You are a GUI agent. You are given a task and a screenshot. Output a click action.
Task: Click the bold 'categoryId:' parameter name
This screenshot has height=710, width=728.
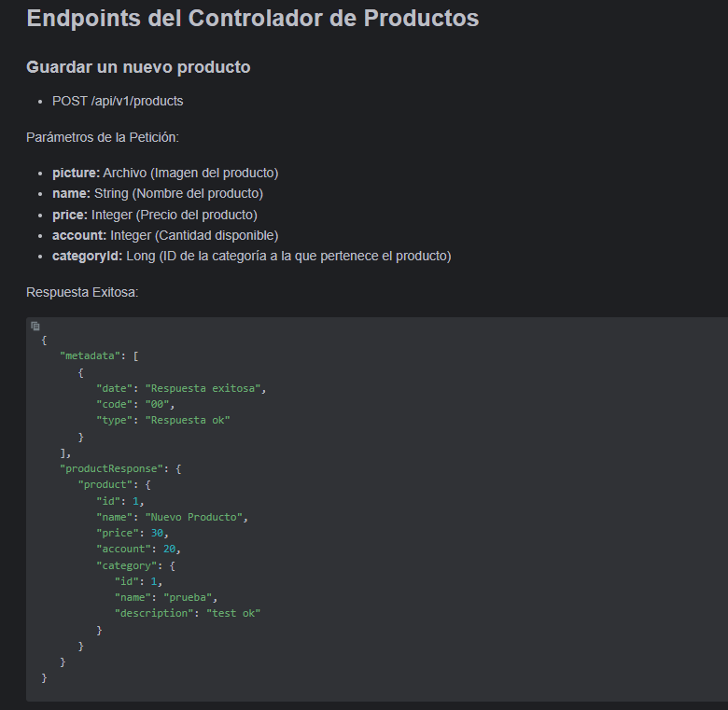(x=88, y=257)
